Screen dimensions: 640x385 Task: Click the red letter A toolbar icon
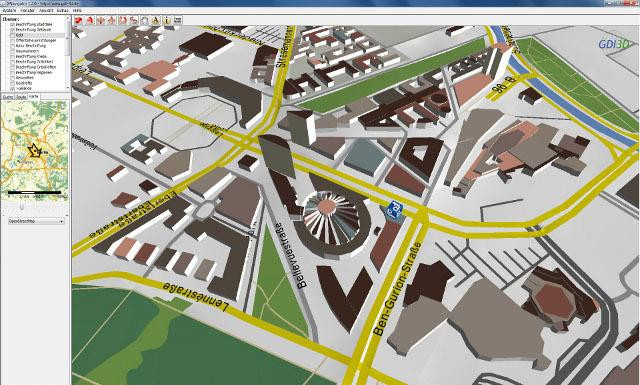(x=89, y=20)
